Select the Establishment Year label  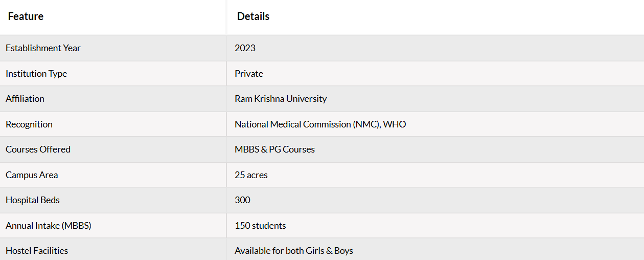[43, 48]
